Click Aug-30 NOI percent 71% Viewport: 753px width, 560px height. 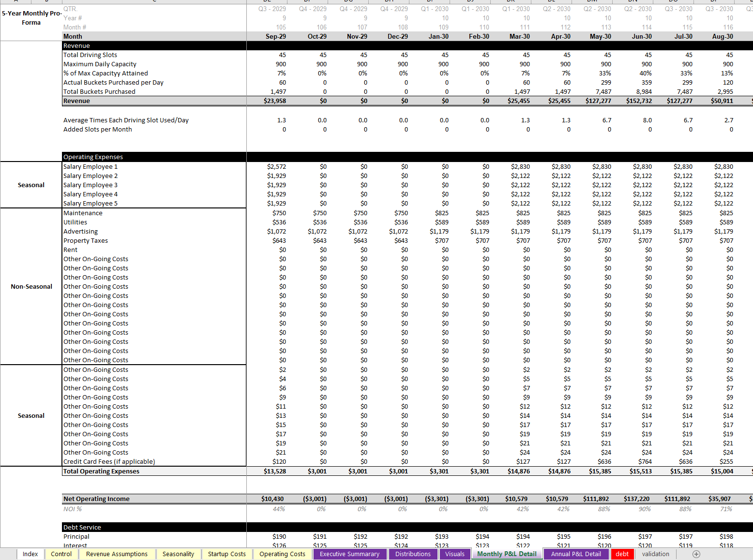(x=726, y=509)
